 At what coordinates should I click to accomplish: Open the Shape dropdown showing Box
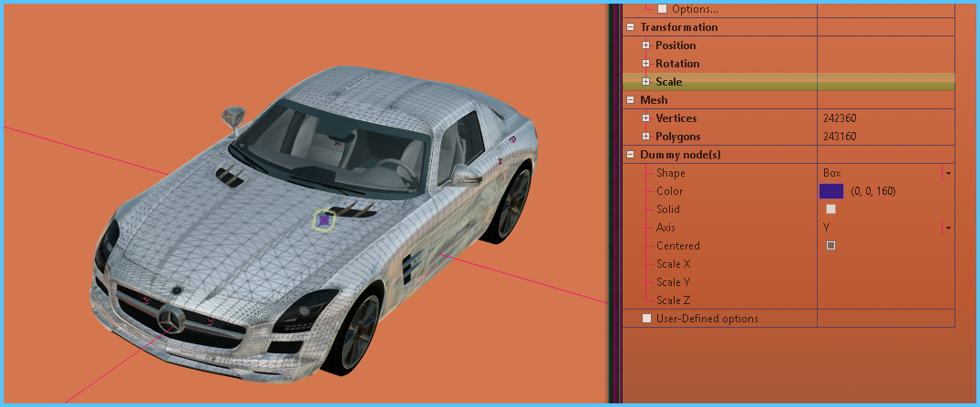click(948, 173)
